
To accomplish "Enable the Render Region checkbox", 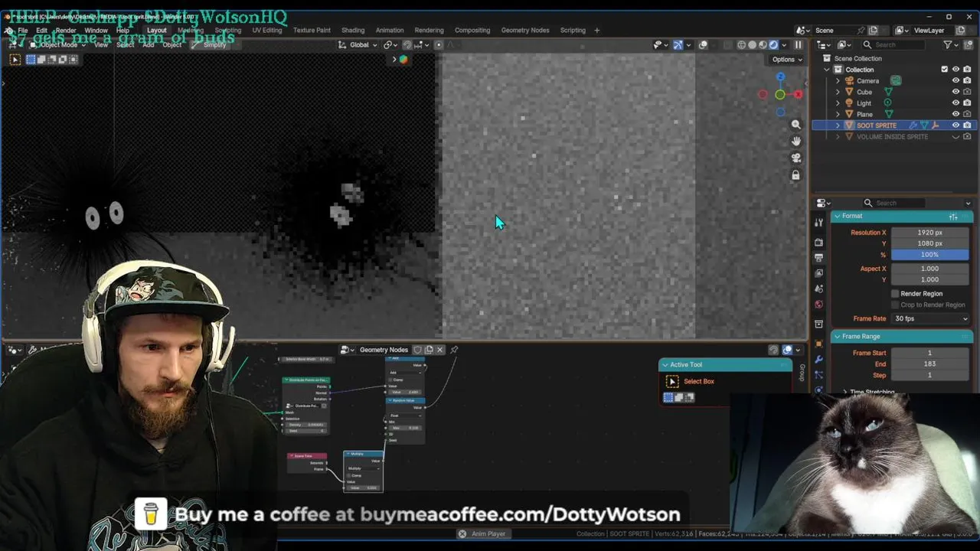I will 895,294.
